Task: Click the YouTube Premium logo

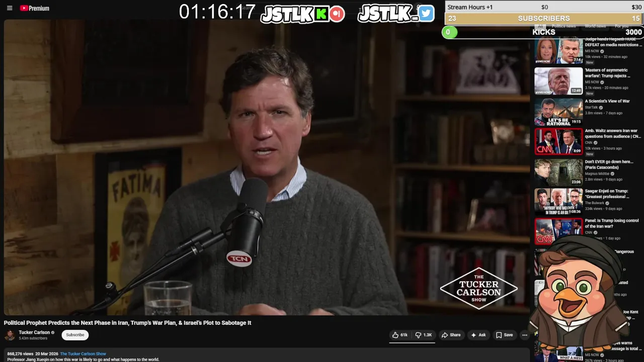Action: click(x=34, y=8)
